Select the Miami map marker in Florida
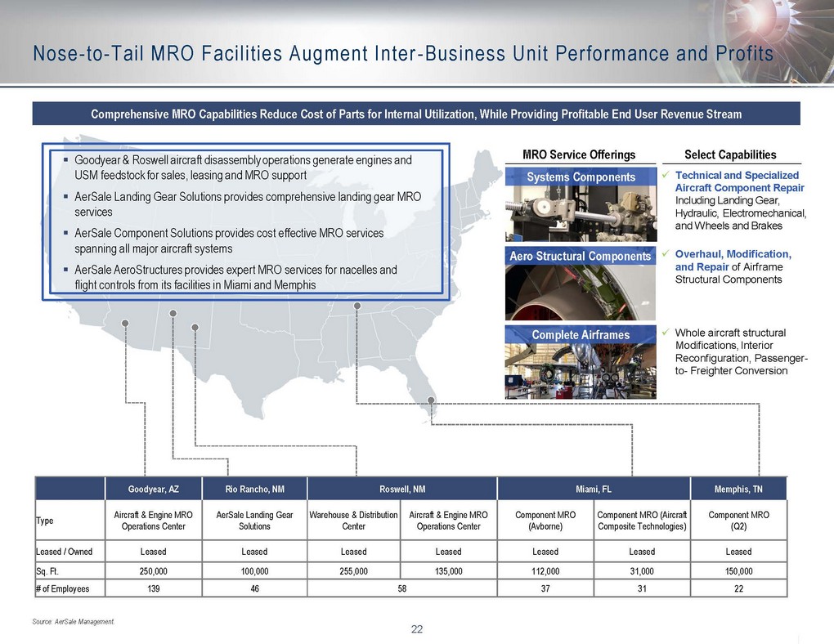Viewport: 834px width, 644px height. [431, 400]
